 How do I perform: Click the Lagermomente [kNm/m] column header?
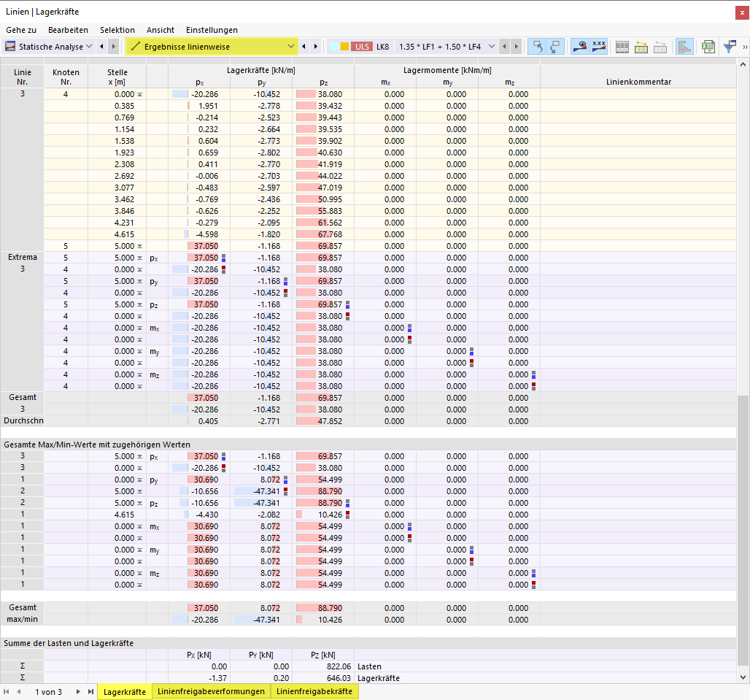click(447, 70)
